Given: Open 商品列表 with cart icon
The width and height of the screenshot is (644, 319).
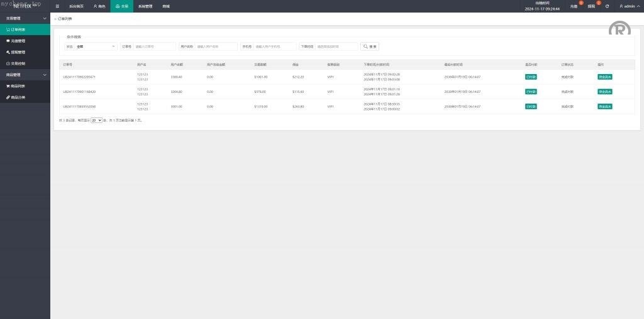Looking at the screenshot, I should click(x=18, y=86).
